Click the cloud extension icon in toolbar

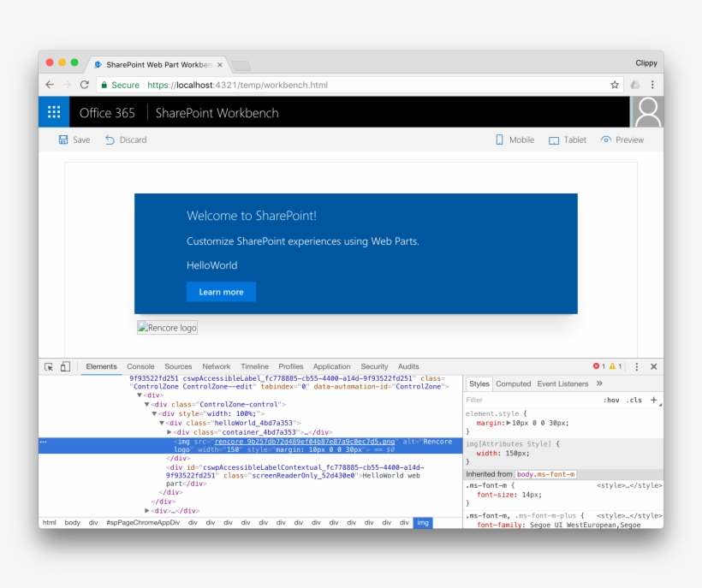635,85
